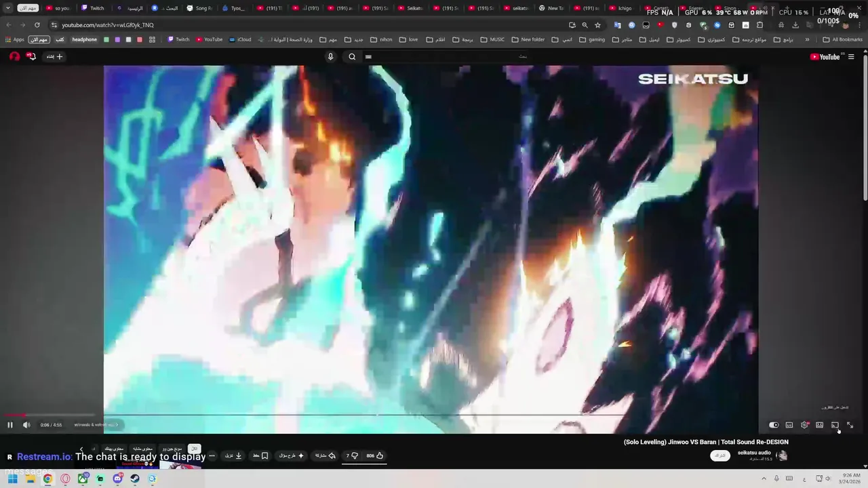Image resolution: width=868 pixels, height=488 pixels.
Task: Click the seikatsu audio channel avatar
Action: 782,455
